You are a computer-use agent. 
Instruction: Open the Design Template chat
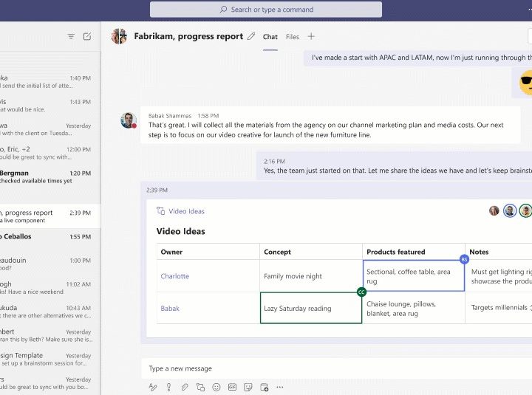[x=50, y=358]
